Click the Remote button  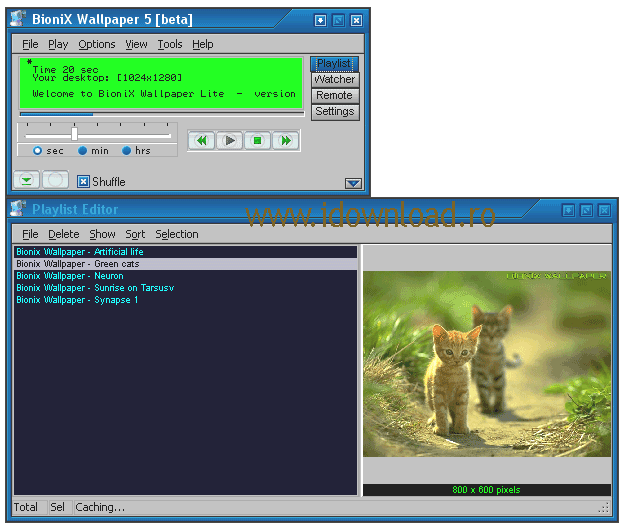[x=335, y=95]
